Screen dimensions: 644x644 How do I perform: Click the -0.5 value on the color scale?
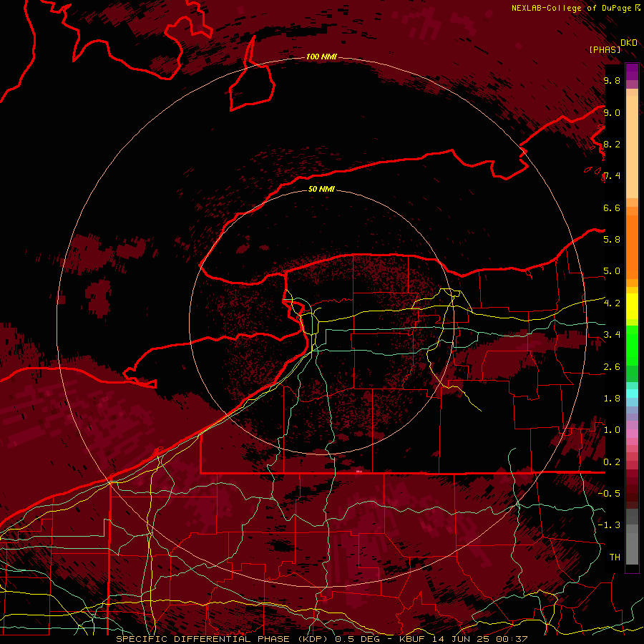609,494
